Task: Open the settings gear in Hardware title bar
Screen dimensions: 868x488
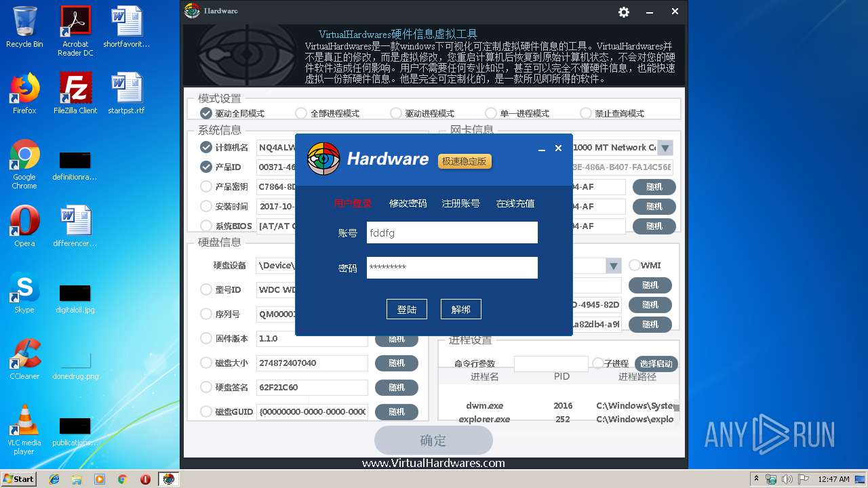Action: coord(624,12)
